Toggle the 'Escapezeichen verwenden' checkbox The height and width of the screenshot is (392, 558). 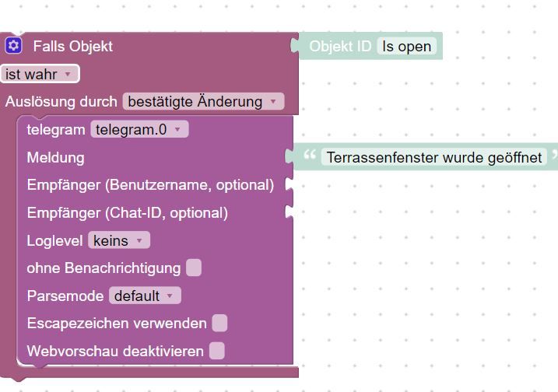[219, 324]
